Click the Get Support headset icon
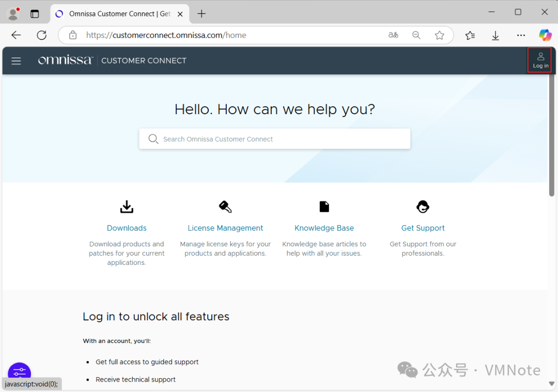This screenshot has width=558, height=392. click(423, 207)
